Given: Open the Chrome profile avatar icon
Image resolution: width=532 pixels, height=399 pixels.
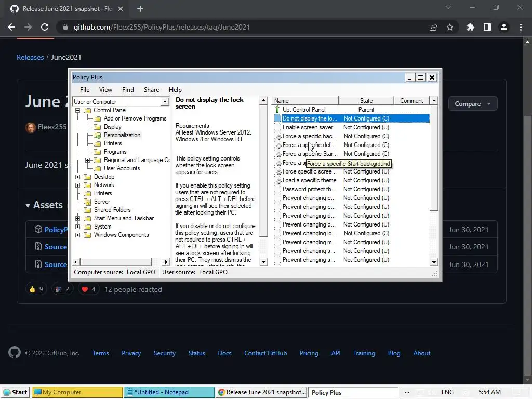Looking at the screenshot, I should 504,27.
